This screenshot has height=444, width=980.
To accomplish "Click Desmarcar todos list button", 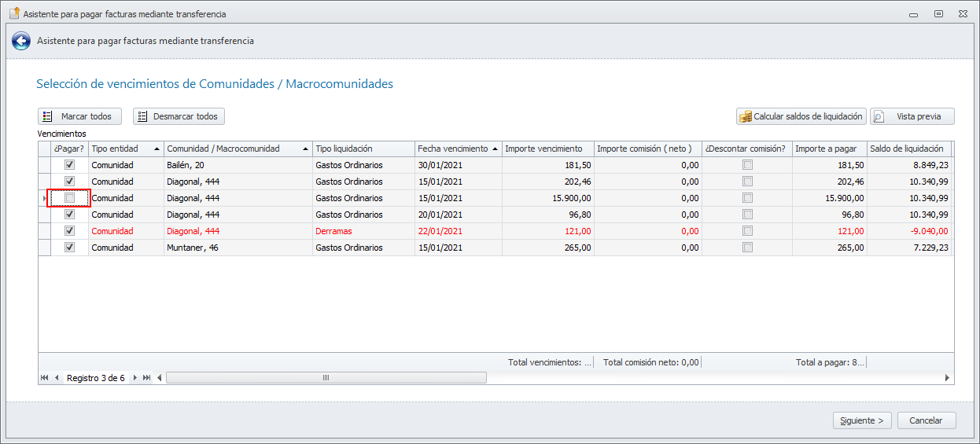I will pyautogui.click(x=179, y=116).
